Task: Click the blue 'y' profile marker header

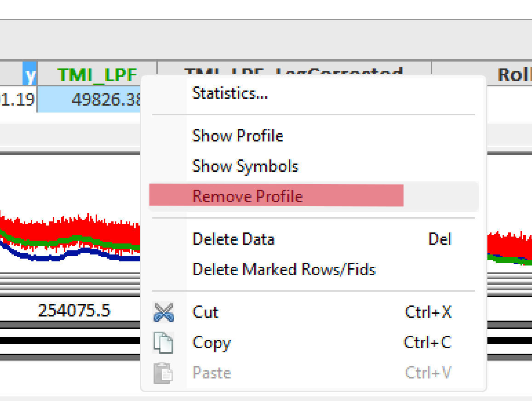Action: tap(29, 74)
